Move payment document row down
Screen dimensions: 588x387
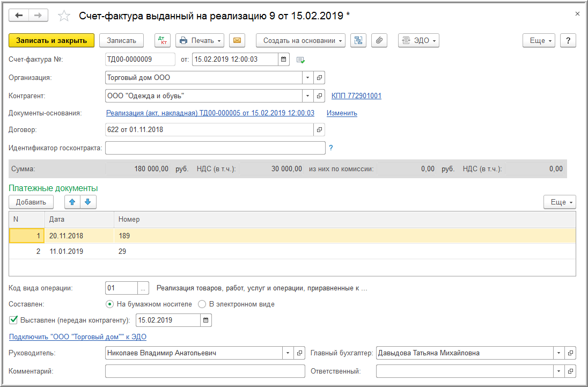88,202
